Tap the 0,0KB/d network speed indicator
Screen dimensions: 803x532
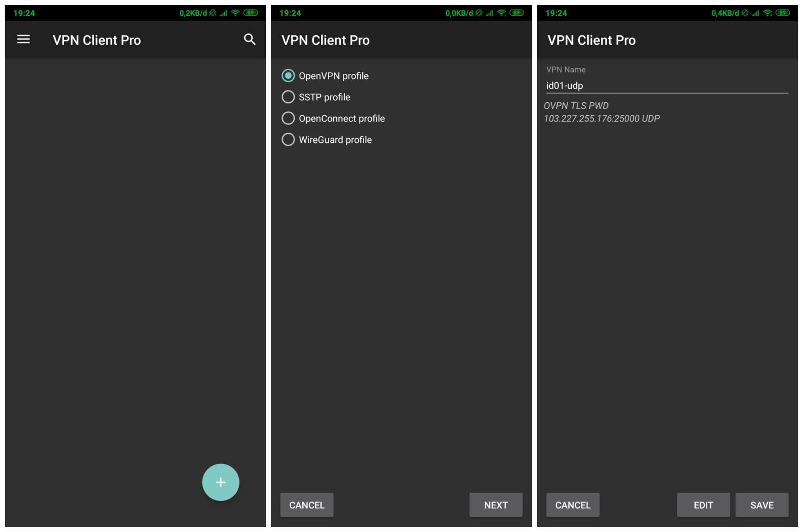(459, 13)
